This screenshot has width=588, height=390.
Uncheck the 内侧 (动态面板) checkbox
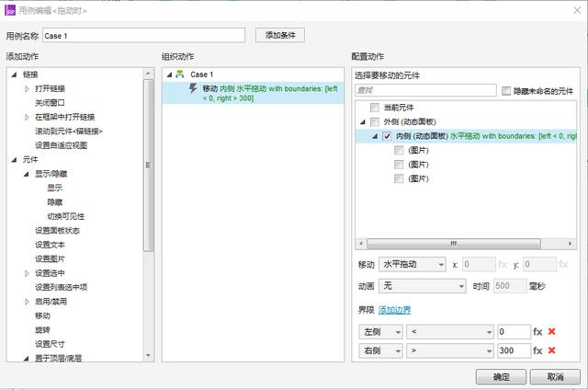[x=387, y=136]
